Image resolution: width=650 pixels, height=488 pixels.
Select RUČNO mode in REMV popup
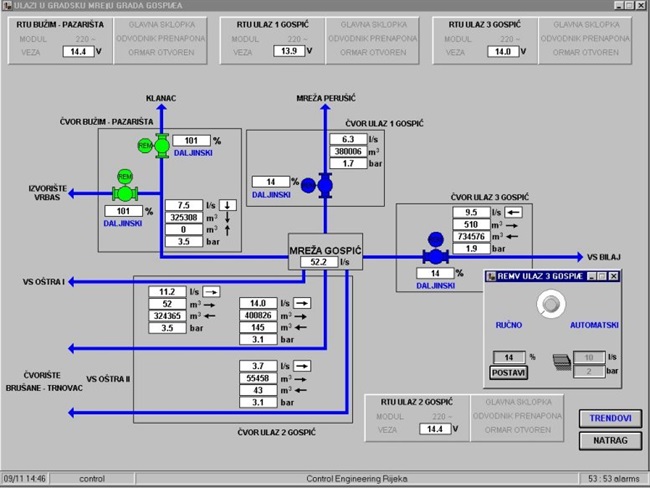[509, 325]
